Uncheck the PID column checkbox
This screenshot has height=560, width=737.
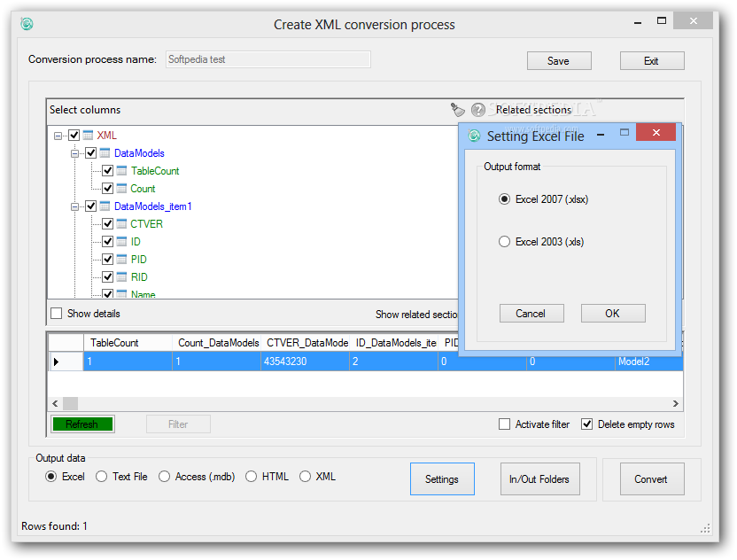point(108,259)
